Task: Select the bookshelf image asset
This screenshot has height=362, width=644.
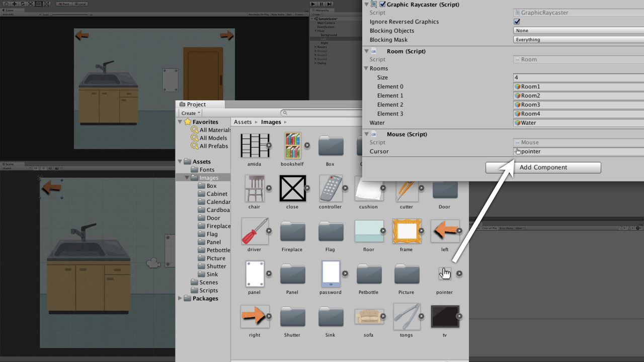Action: (292, 146)
